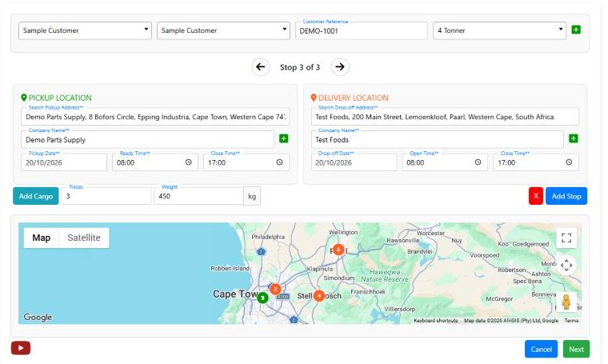Edit the Pieces field showing 3
608x364 pixels.
[106, 196]
